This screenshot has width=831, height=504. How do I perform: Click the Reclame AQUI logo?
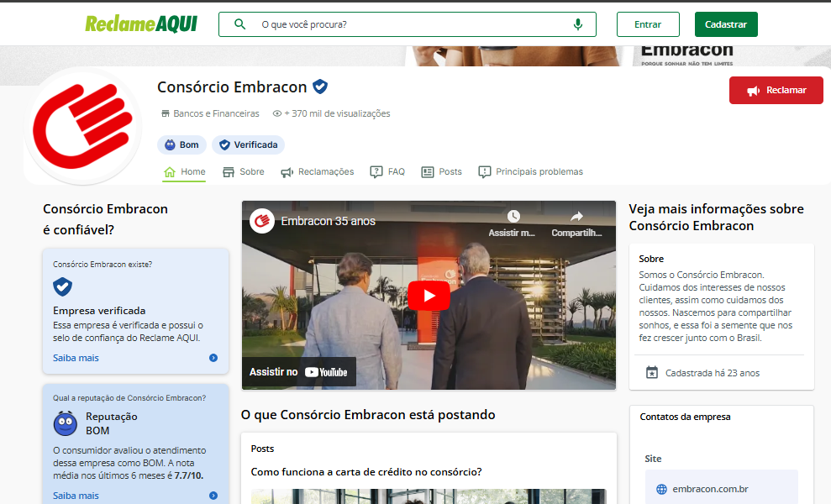[141, 24]
